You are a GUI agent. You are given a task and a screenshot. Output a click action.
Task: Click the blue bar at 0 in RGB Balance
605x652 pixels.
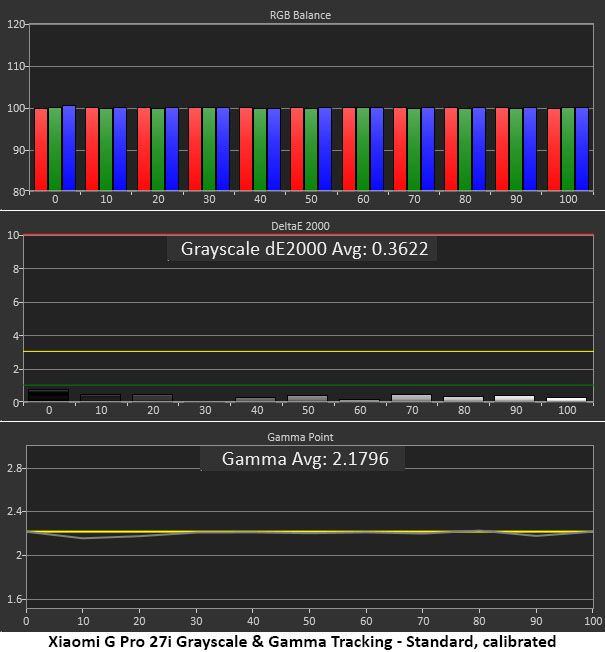[x=69, y=148]
